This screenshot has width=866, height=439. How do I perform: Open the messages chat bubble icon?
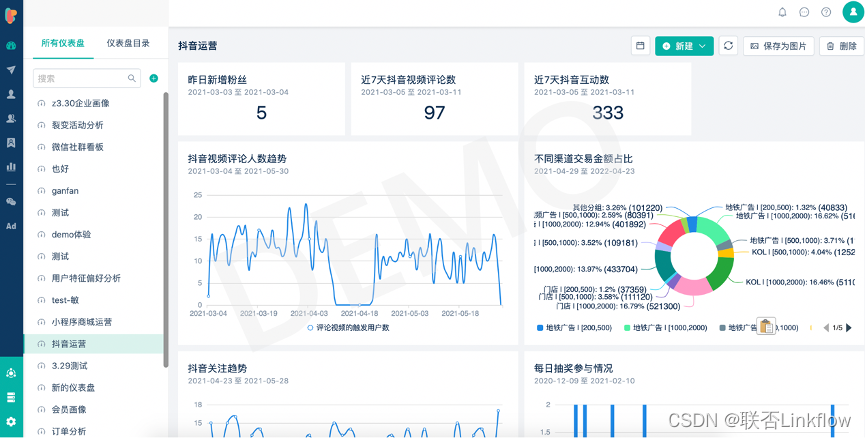click(x=804, y=12)
